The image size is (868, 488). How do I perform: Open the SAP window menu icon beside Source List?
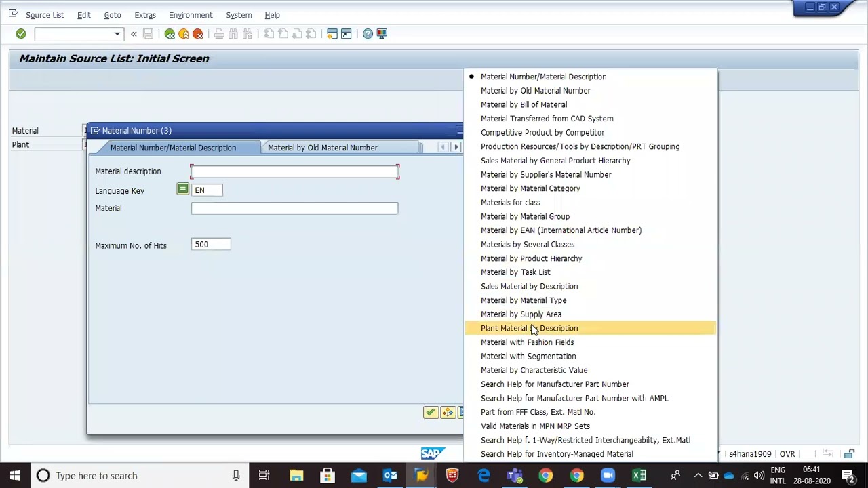click(13, 14)
